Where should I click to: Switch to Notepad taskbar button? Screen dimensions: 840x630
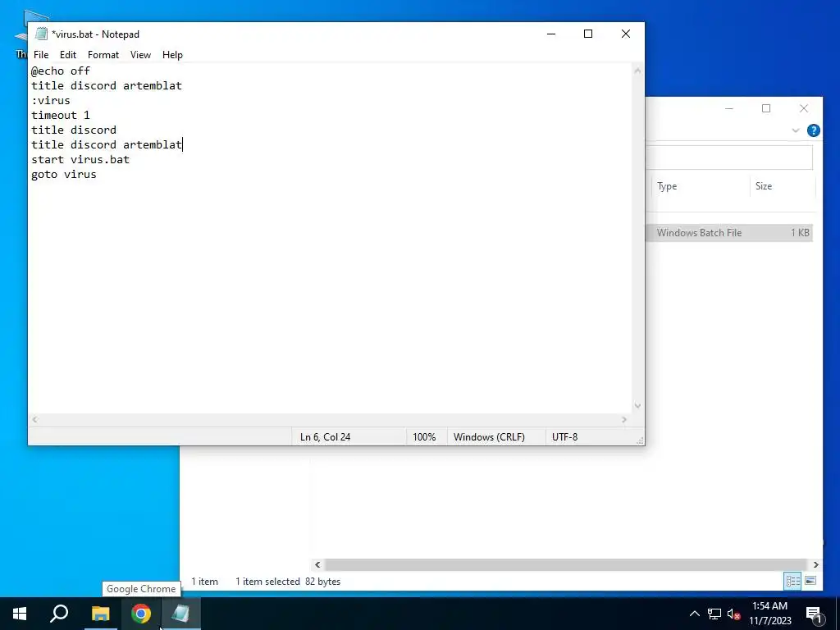click(181, 614)
